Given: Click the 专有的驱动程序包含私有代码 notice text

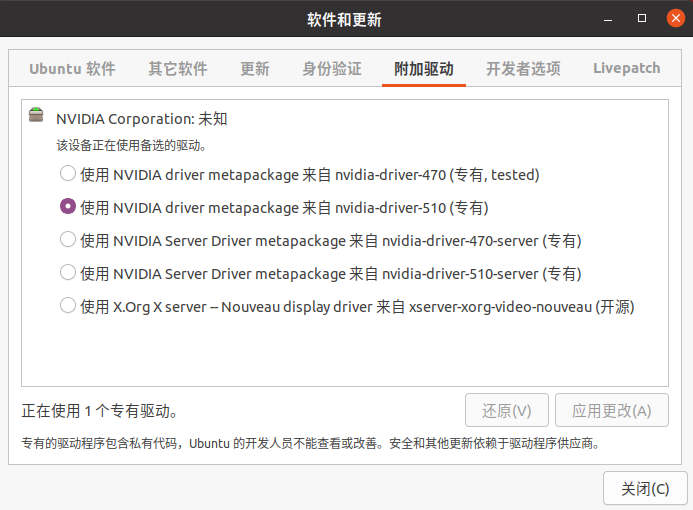Looking at the screenshot, I should pos(311,443).
